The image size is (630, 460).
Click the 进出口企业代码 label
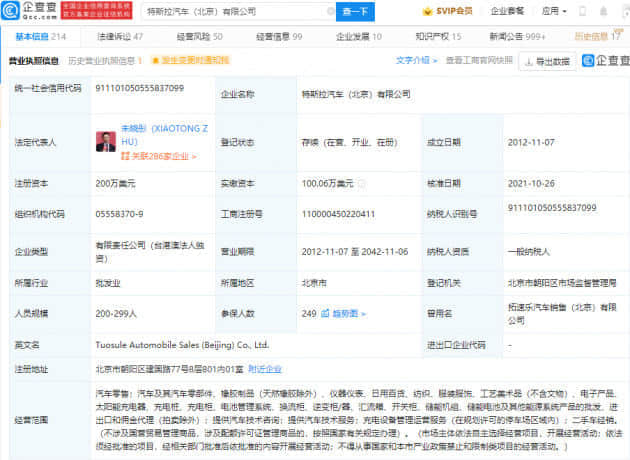pos(456,345)
